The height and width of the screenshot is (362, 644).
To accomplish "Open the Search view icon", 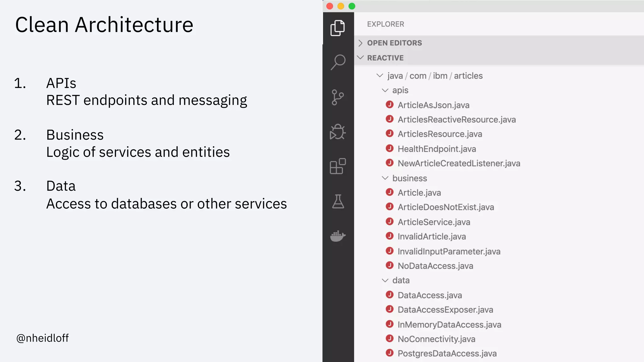I will pyautogui.click(x=338, y=62).
